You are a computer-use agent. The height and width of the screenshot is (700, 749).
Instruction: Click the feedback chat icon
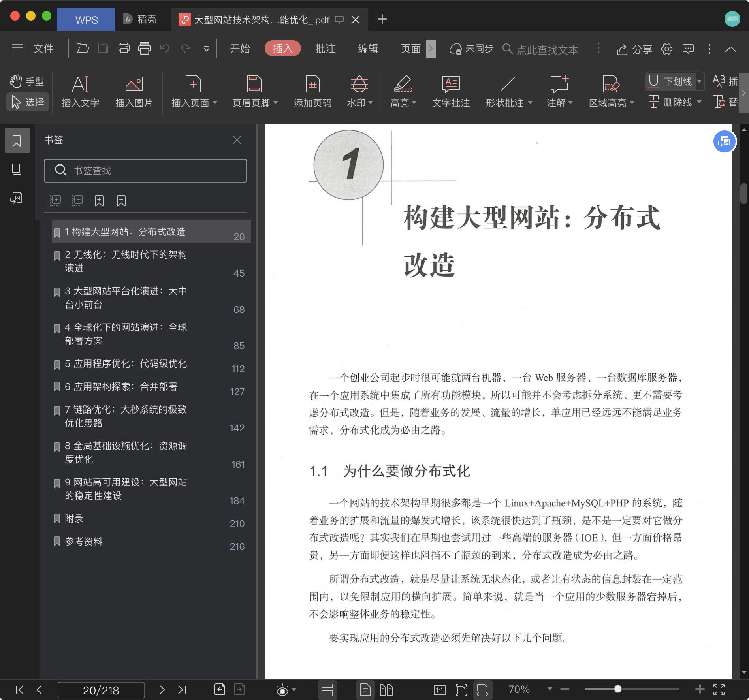tap(688, 49)
